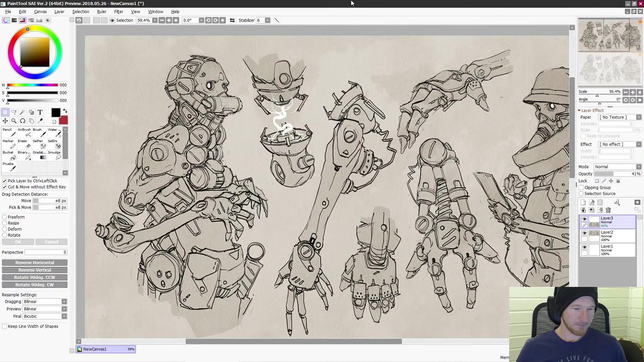Choose the Pencil brush
The width and height of the screenshot is (644, 362).
coord(9,133)
